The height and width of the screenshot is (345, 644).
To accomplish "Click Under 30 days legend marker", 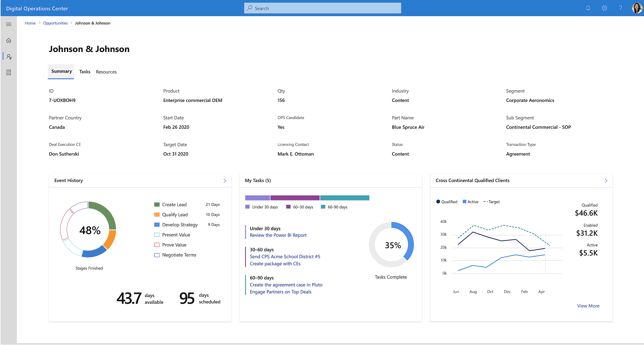I will pyautogui.click(x=248, y=207).
